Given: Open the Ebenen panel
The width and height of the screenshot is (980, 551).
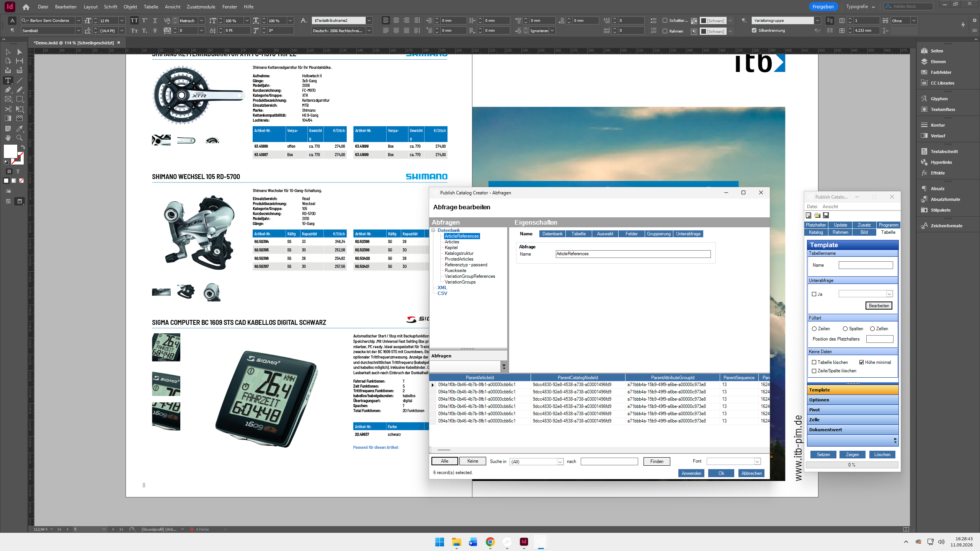Looking at the screenshot, I should tap(938, 62).
